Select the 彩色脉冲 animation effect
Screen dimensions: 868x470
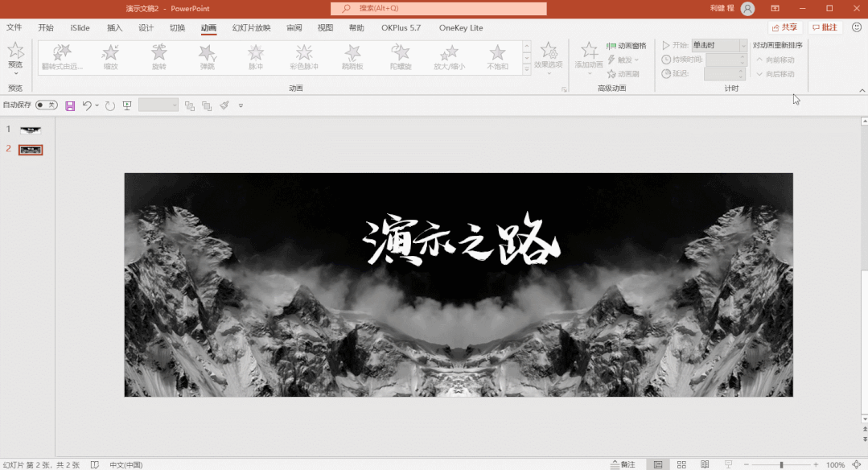tap(304, 57)
